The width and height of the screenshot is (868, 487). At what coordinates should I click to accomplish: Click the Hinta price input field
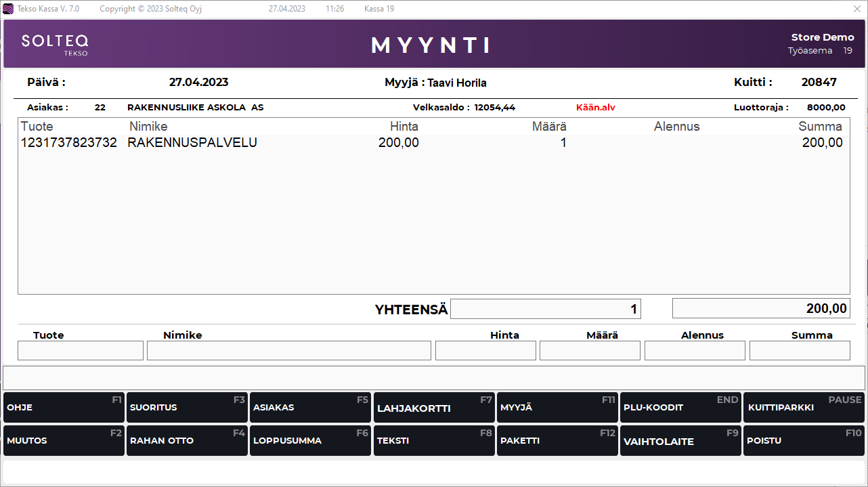pos(485,351)
